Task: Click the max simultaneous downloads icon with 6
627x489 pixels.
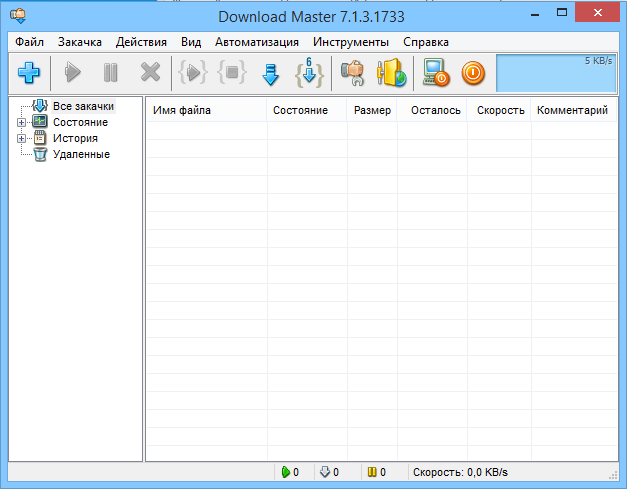Action: tap(309, 73)
